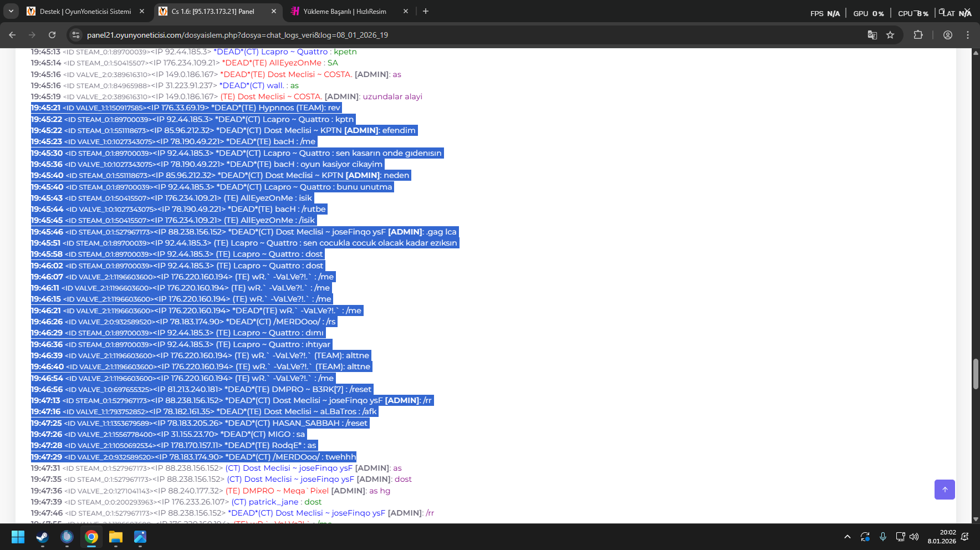980x550 pixels.
Task: Click log line 19:47:28 RodqE* as
Action: [175, 445]
